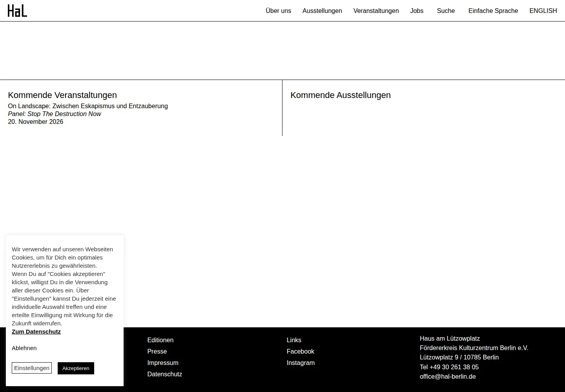Open Suche in the navigation
The width and height of the screenshot is (565, 392).
click(446, 11)
